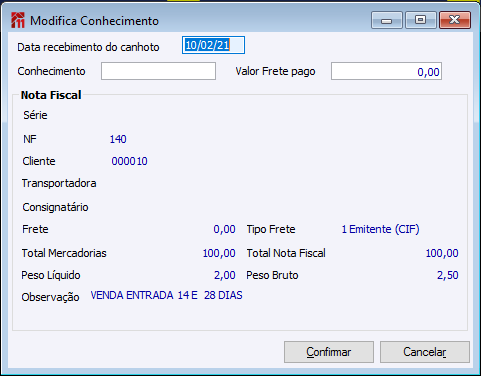The height and width of the screenshot is (376, 481).
Task: Click the observation text VENDA ENTRADA 14 E 28 DIAS
Action: (x=166, y=295)
